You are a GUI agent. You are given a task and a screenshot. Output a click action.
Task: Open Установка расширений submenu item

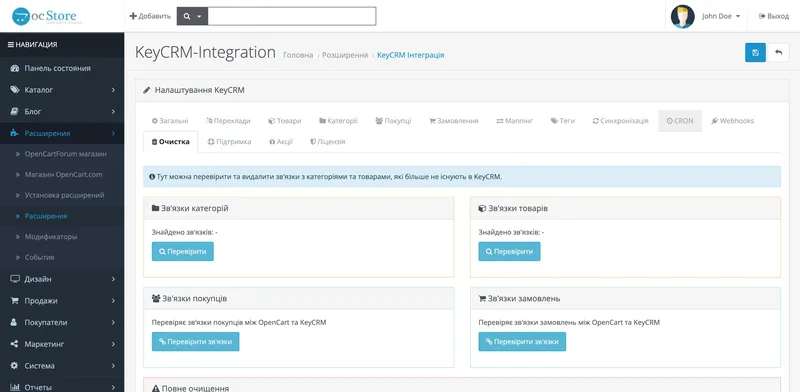point(62,195)
